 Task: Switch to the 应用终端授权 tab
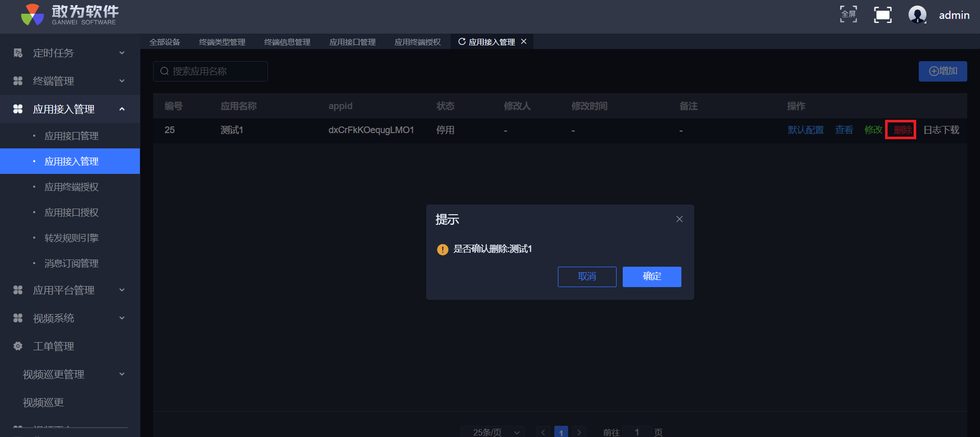418,42
